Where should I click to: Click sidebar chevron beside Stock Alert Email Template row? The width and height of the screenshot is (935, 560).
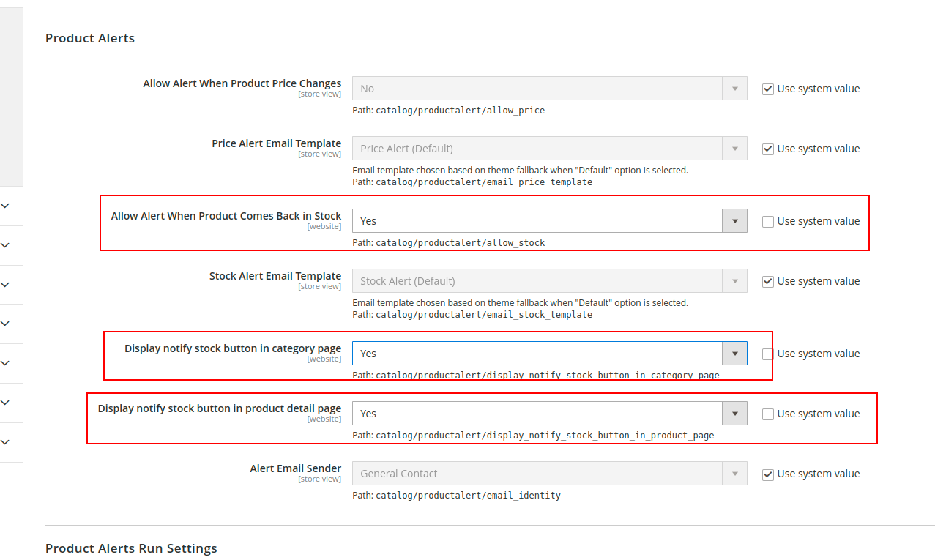point(5,285)
